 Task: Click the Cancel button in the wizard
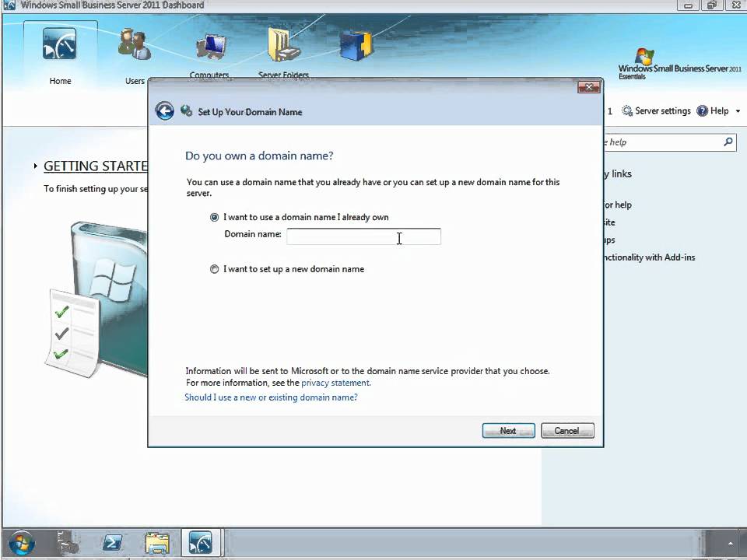tap(567, 430)
